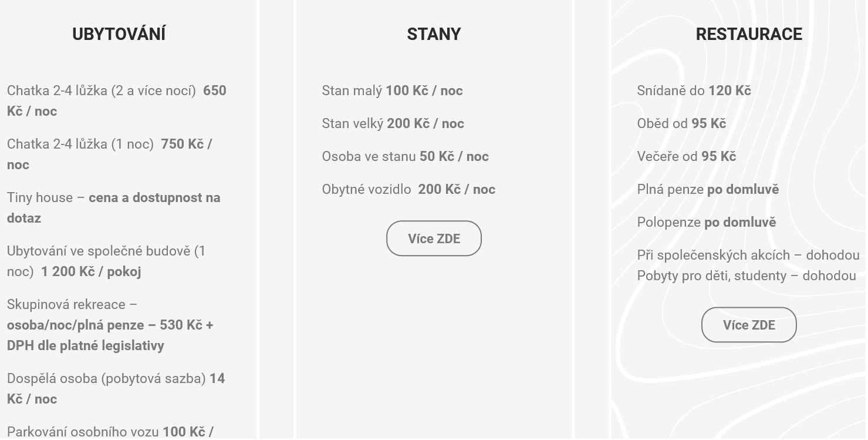Screen dimensions: 868x440
Task: Click the Tiny house availability text
Action: tap(114, 207)
